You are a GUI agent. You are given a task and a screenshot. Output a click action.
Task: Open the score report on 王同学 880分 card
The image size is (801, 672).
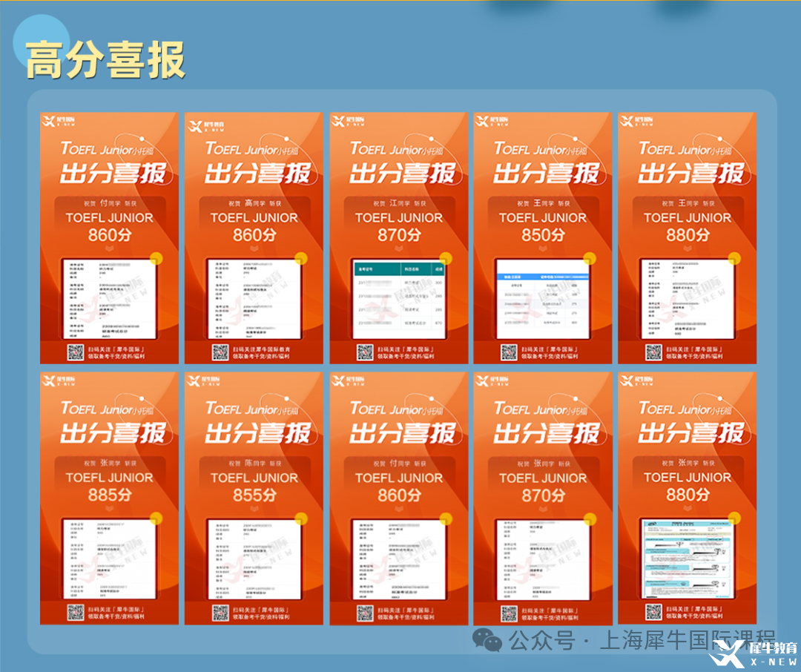pyautogui.click(x=687, y=298)
